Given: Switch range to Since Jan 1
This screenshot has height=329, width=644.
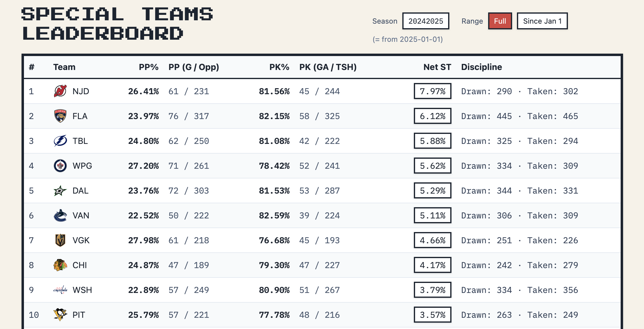Looking at the screenshot, I should (x=542, y=21).
